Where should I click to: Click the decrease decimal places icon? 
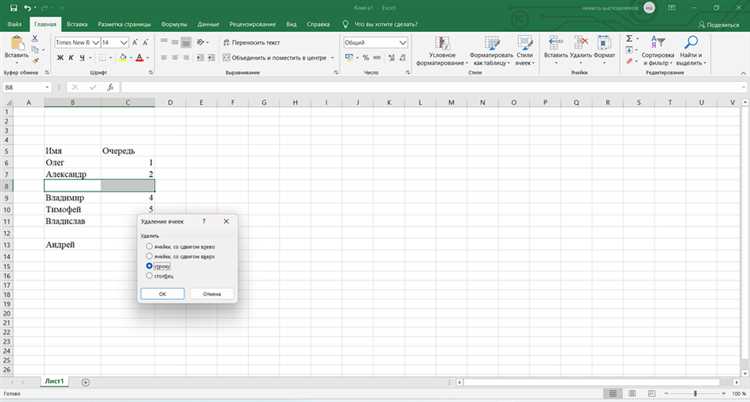pos(403,57)
